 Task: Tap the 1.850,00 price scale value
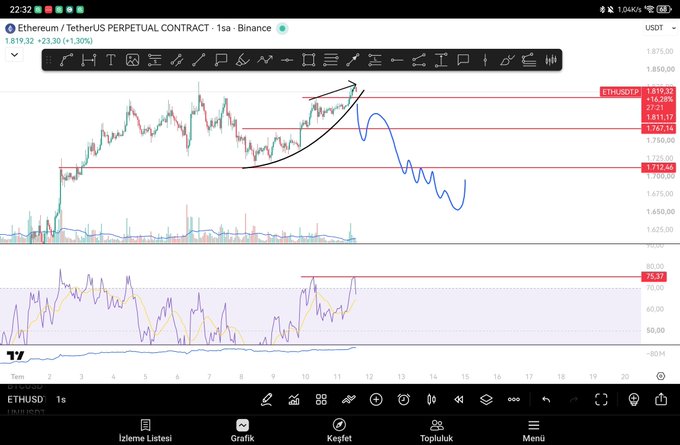click(x=660, y=69)
